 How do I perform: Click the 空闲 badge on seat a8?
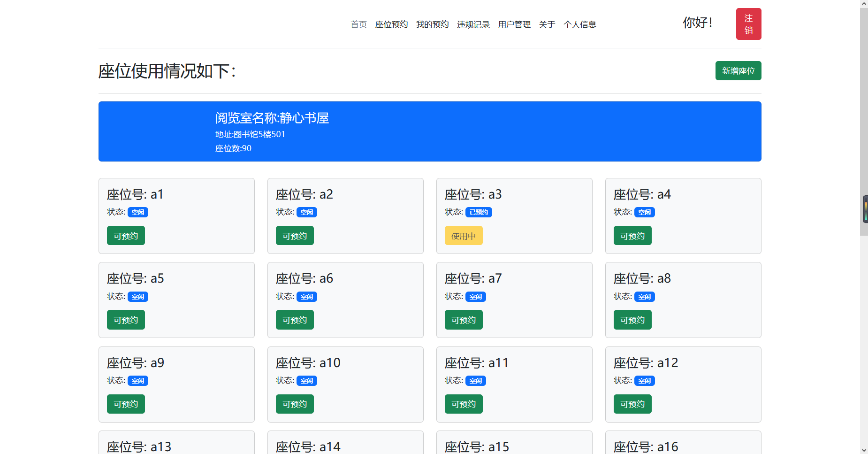pyautogui.click(x=645, y=297)
